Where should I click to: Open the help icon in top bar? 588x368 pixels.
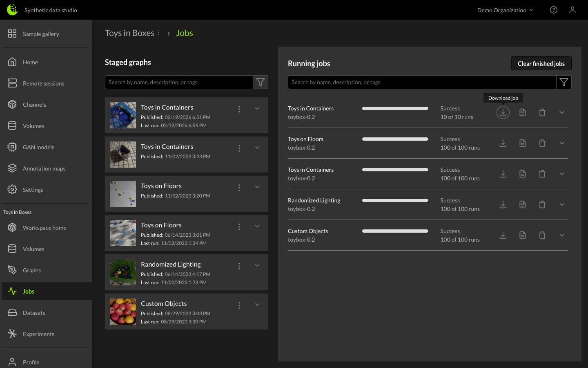(x=553, y=10)
